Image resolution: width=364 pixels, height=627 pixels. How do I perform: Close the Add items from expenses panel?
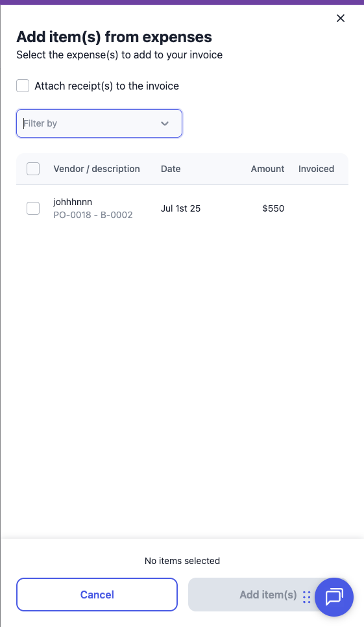[341, 18]
